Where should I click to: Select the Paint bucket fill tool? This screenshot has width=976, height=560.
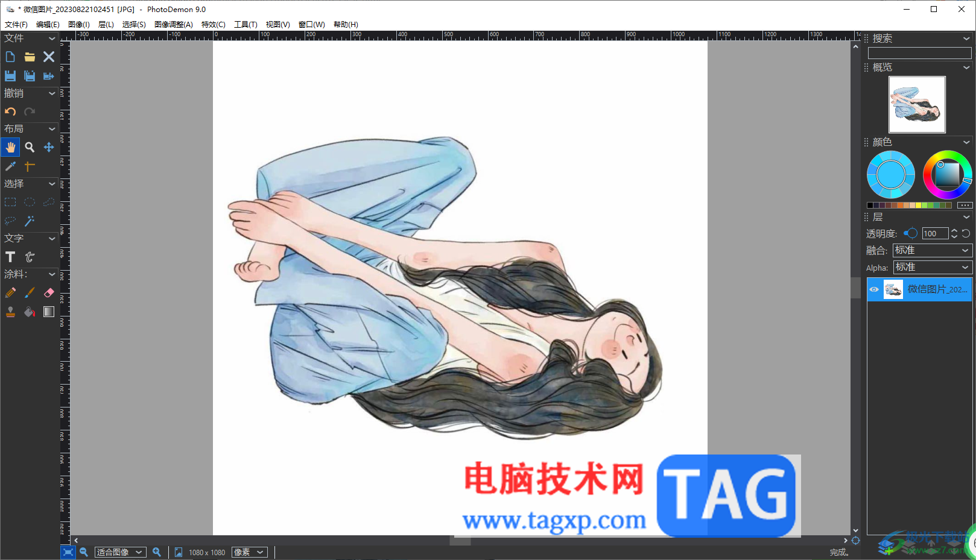pos(30,312)
